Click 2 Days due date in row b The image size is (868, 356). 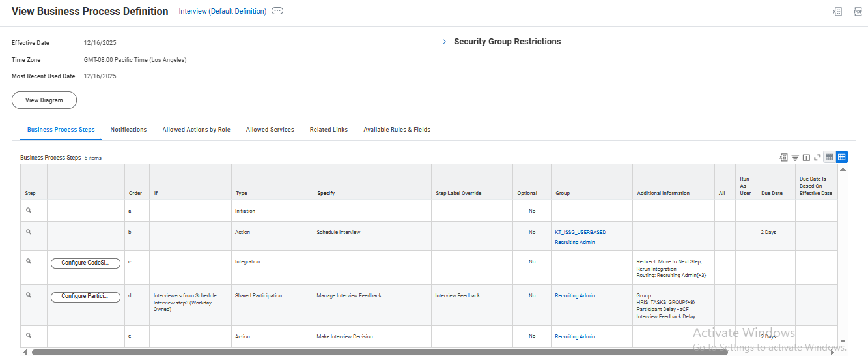tap(768, 232)
